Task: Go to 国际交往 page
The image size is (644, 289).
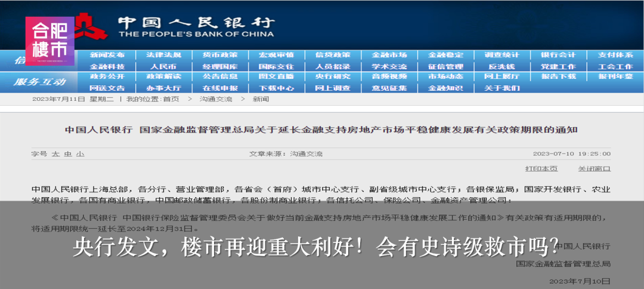Action: (x=276, y=67)
